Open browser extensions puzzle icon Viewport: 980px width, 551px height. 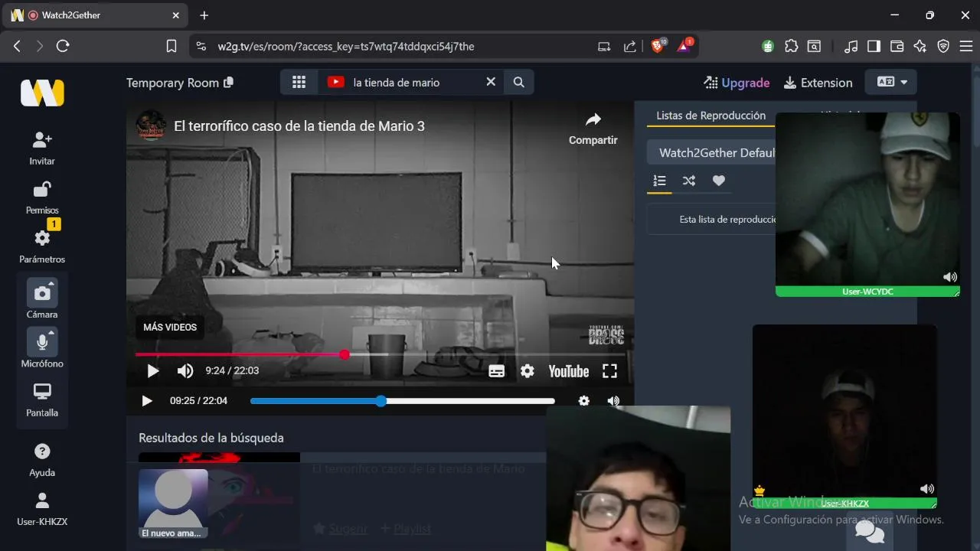point(791,47)
